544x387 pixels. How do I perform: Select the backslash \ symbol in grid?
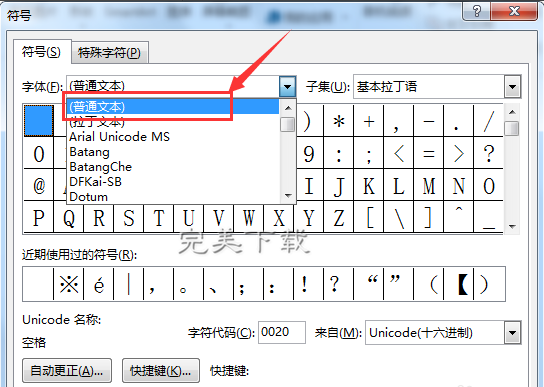pyautogui.click(x=399, y=217)
